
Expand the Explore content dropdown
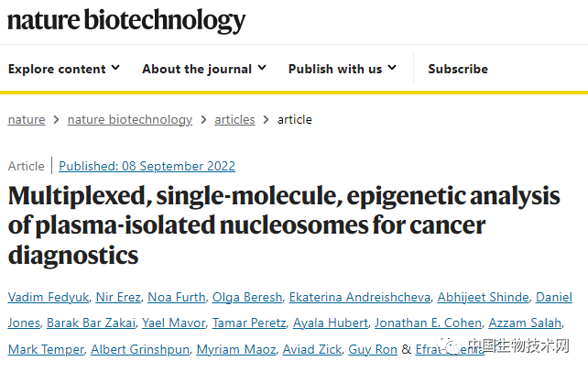point(63,69)
